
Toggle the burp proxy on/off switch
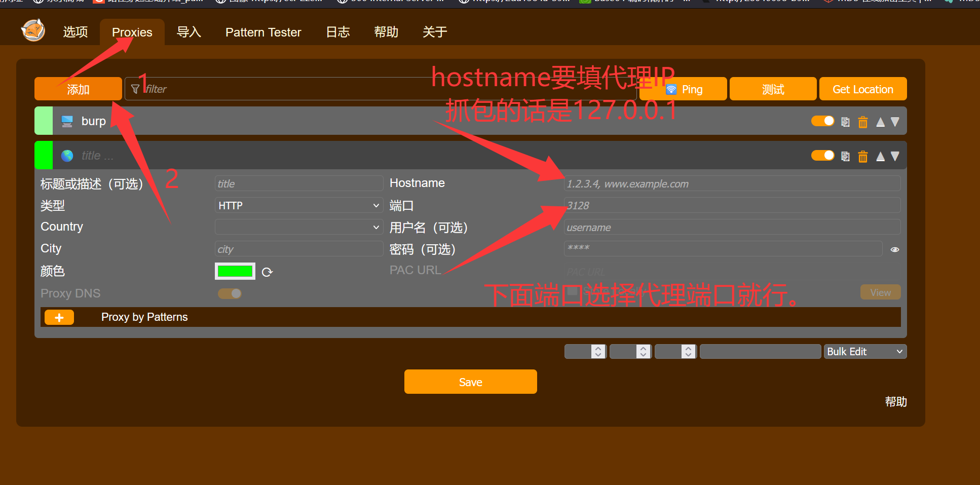pyautogui.click(x=823, y=121)
